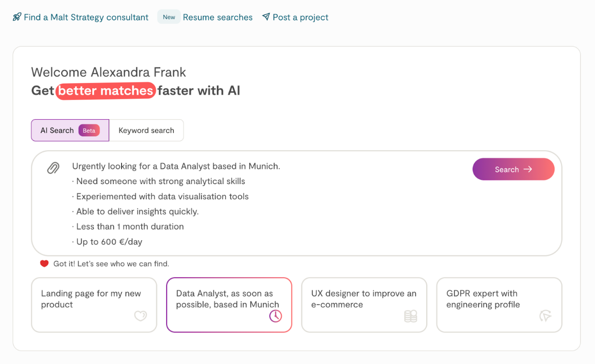Click the clock icon in Data Analyst card
This screenshot has width=595, height=364.
pyautogui.click(x=275, y=316)
